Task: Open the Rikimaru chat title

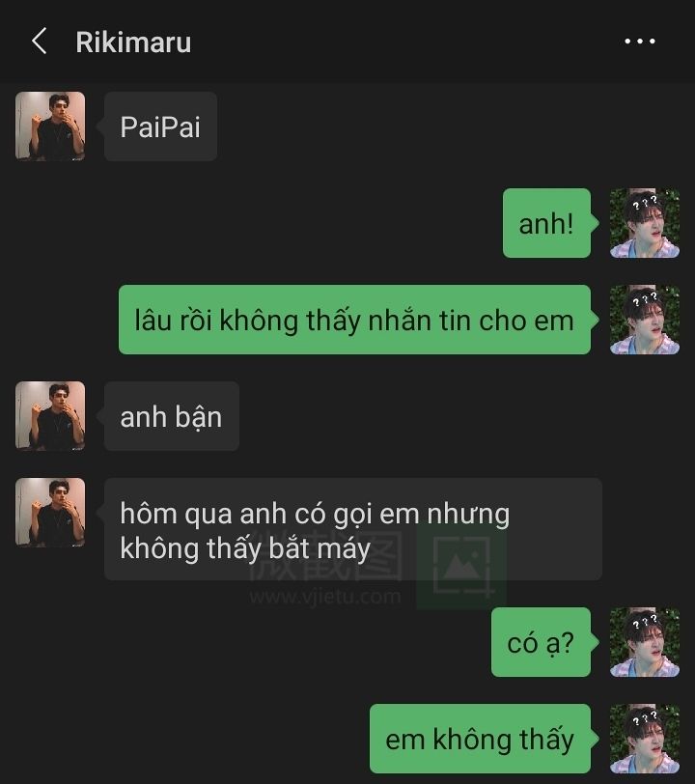Action: point(133,42)
